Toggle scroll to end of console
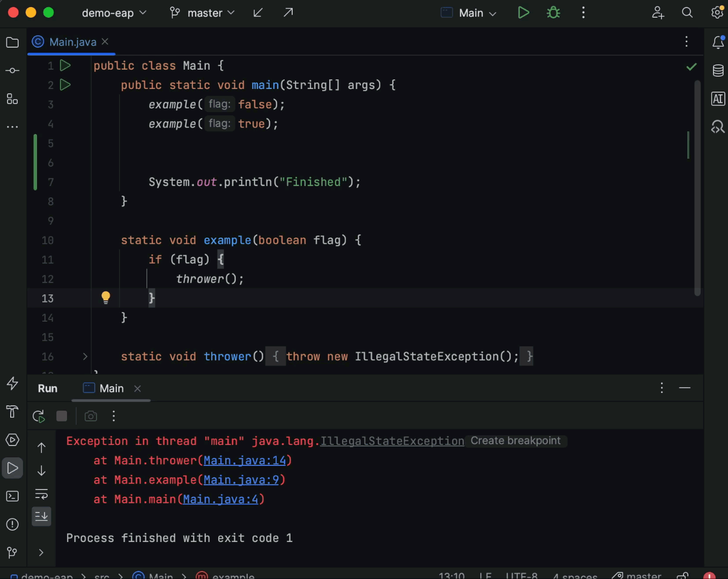 41,516
